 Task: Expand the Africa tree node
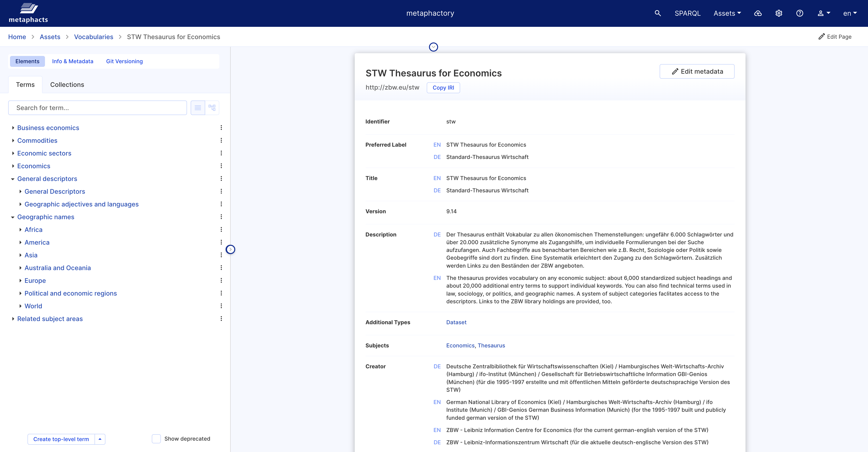20,230
